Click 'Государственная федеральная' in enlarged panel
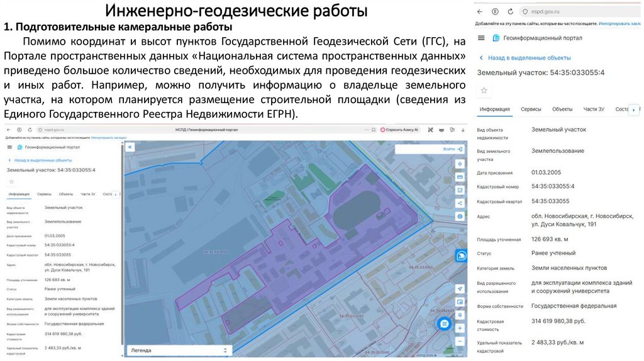The width and height of the screenshot is (644, 361). 574,306
